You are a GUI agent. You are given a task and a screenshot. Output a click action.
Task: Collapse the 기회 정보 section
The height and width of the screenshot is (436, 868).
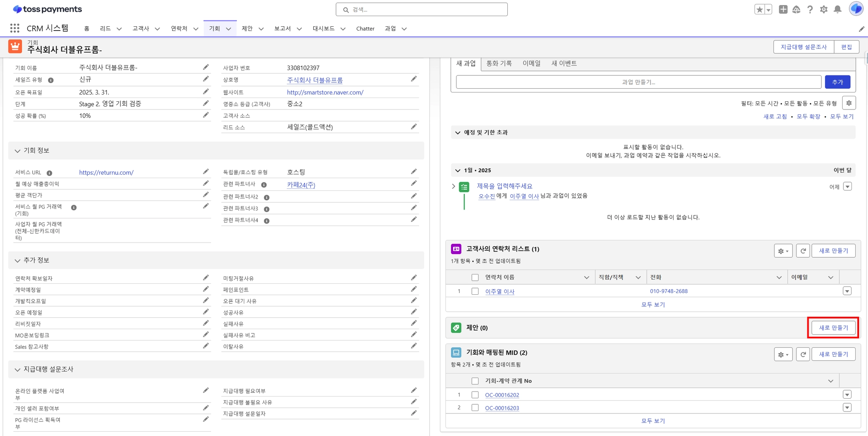pyautogui.click(x=17, y=151)
